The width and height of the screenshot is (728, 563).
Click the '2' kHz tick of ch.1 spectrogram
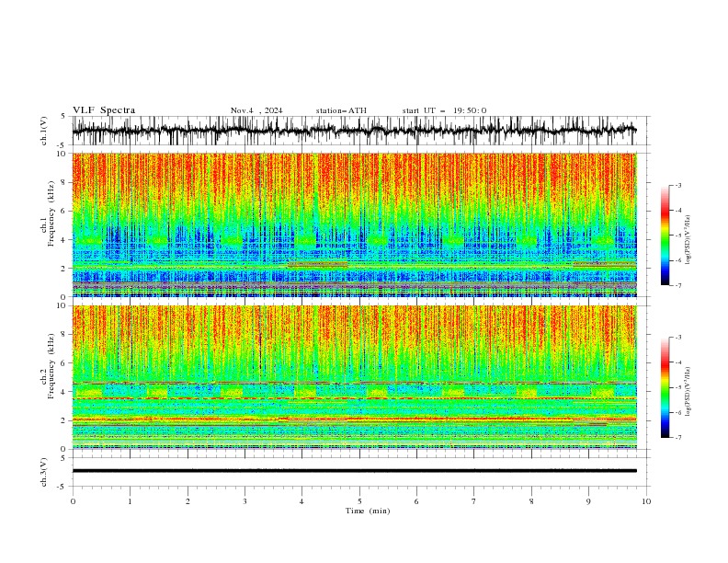64,269
